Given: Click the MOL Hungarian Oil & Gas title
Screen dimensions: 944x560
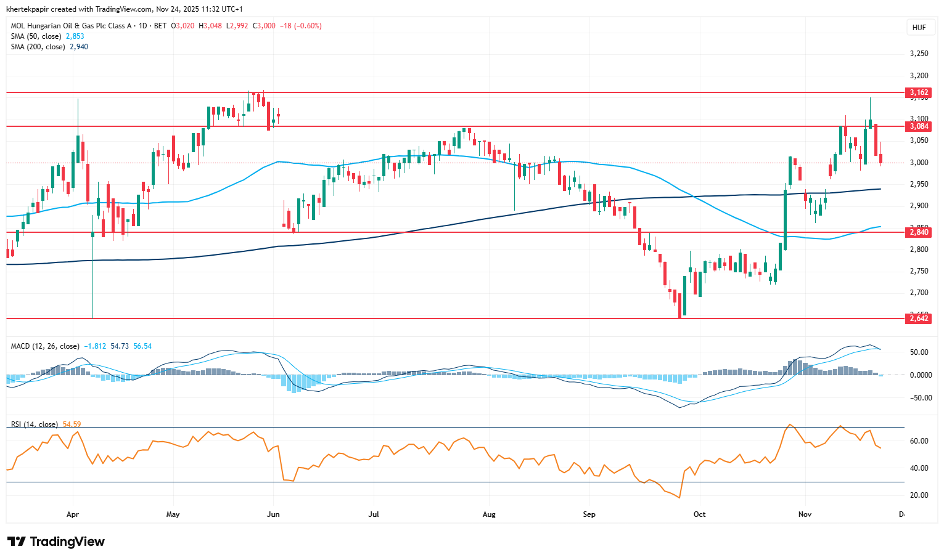Looking at the screenshot, I should coord(72,26).
